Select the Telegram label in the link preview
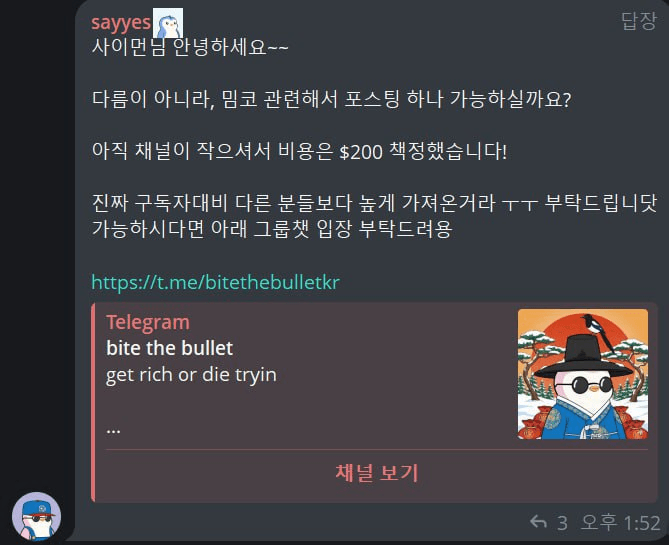The width and height of the screenshot is (669, 545). (x=148, y=322)
